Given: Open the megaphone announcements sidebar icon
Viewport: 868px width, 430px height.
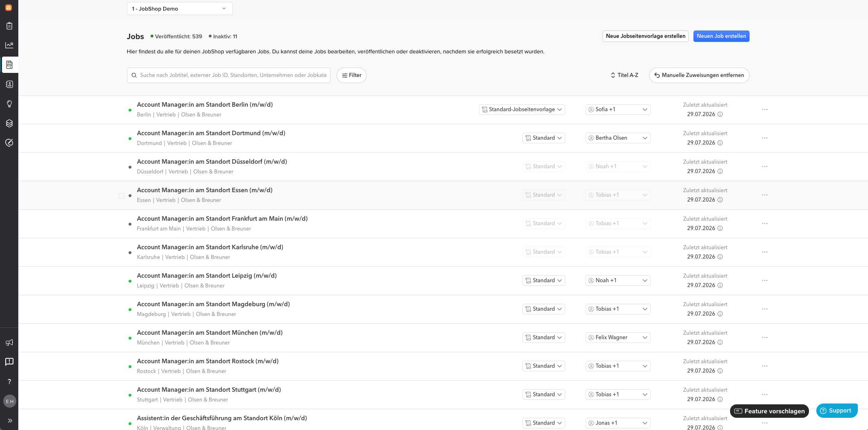Looking at the screenshot, I should click(9, 342).
